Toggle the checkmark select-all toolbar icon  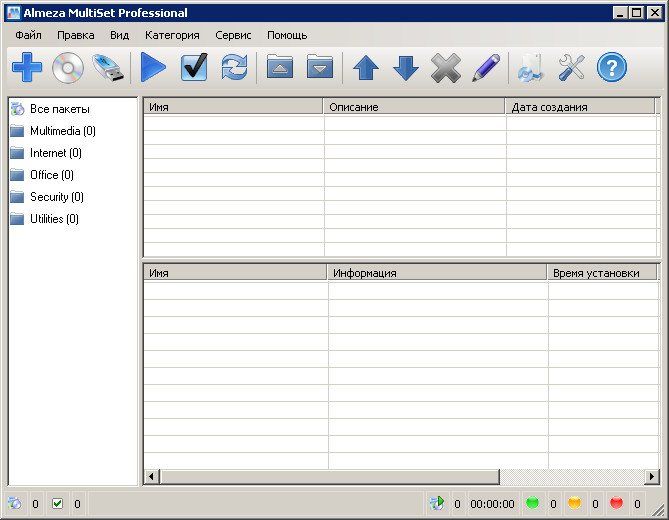pos(194,68)
